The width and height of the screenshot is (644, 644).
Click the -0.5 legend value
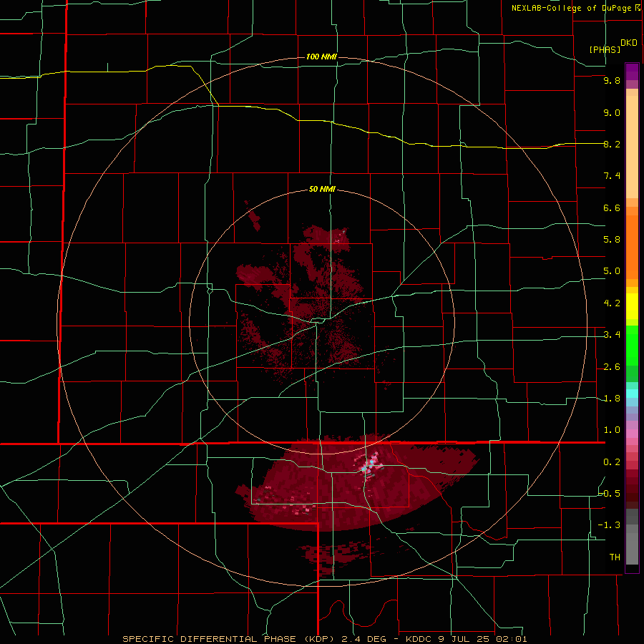coord(610,493)
